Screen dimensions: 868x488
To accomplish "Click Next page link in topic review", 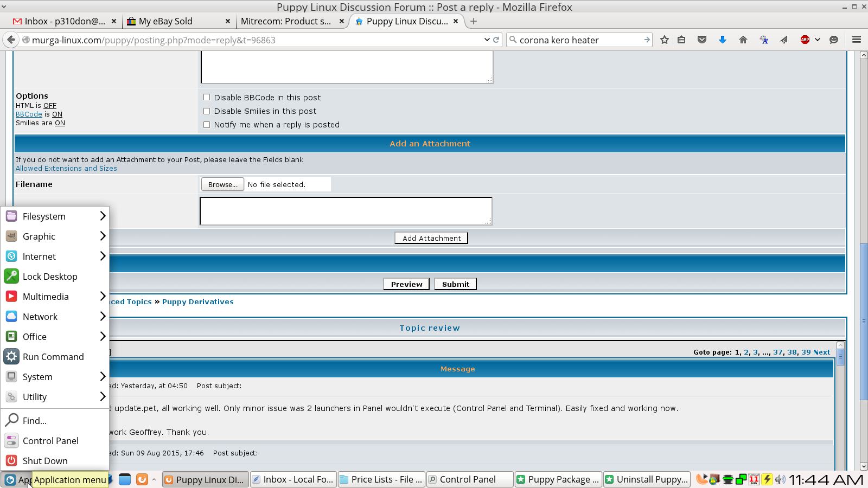I will pyautogui.click(x=821, y=352).
